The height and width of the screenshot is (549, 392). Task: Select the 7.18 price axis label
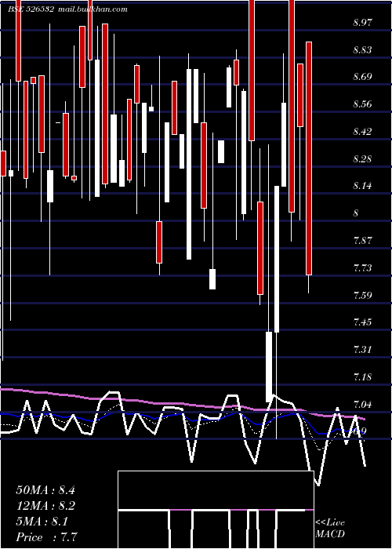click(x=362, y=377)
